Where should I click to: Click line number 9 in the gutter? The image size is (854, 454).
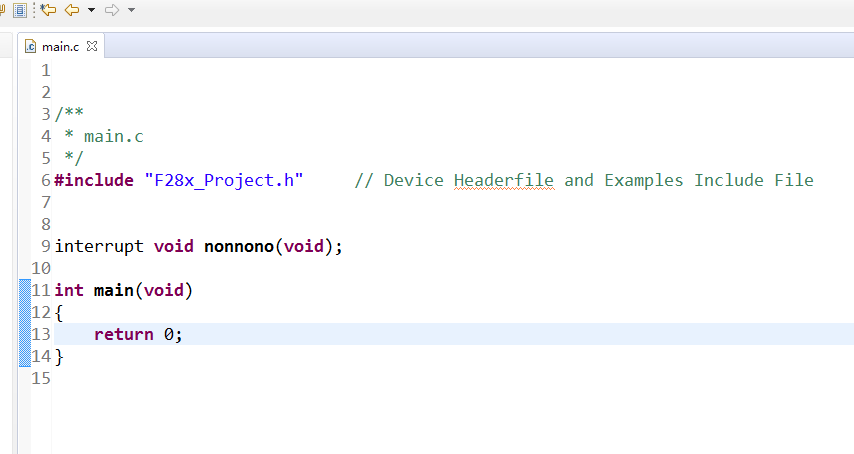click(46, 246)
